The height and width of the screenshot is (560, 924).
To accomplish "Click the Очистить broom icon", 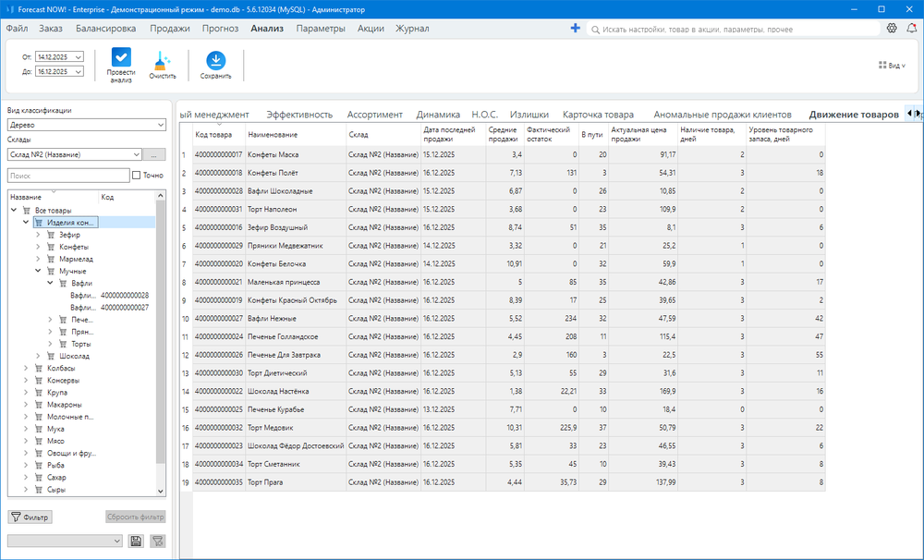I will pos(163,60).
